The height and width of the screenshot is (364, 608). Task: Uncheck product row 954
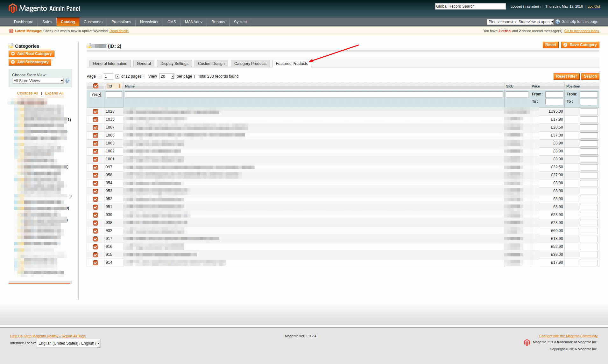pos(95,183)
